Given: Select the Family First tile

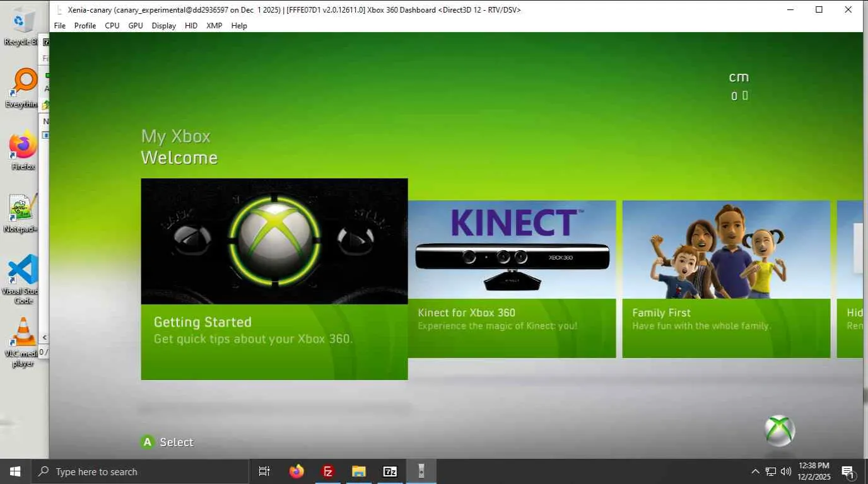Looking at the screenshot, I should pos(726,279).
